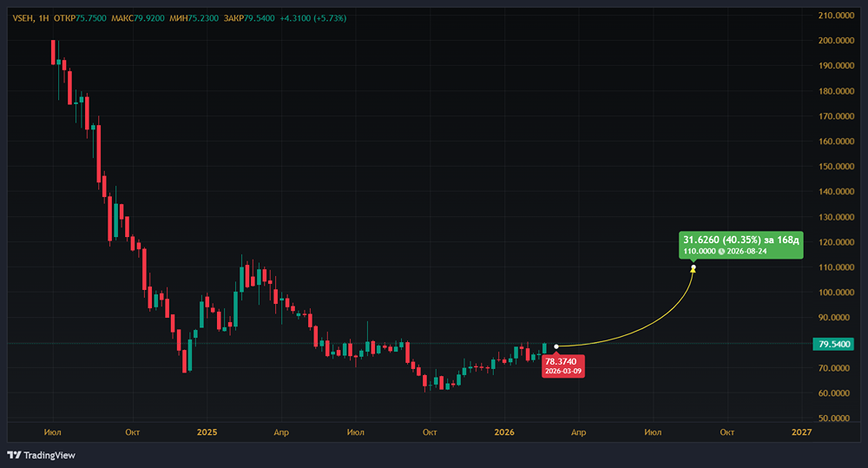Click the green 79.5400 current price tag
Image resolution: width=868 pixels, height=468 pixels.
(x=833, y=344)
